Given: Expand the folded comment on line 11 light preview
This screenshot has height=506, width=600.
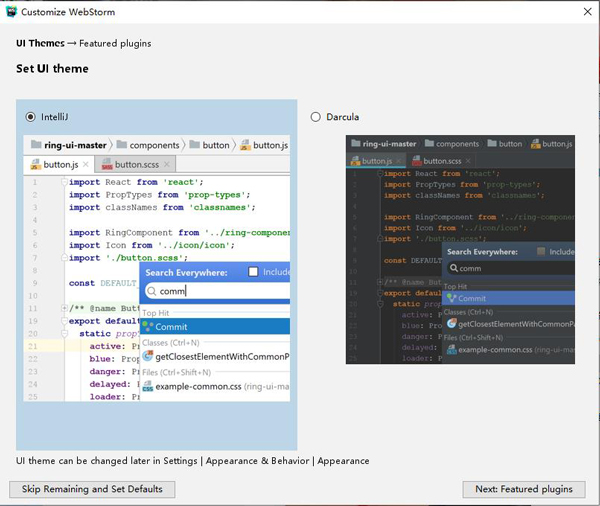Looking at the screenshot, I should click(64, 308).
